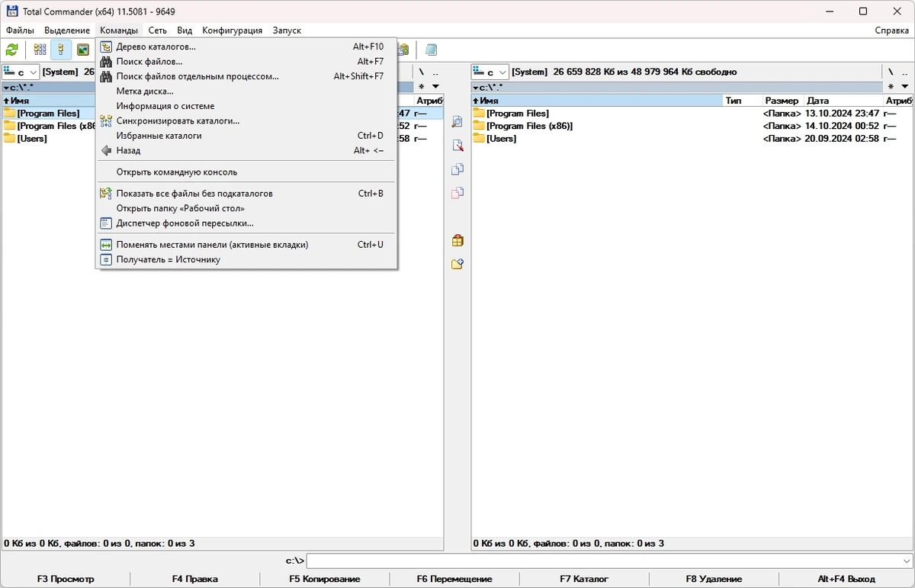Open the Конфигурация menu
Screen dimensions: 915x588
pyautogui.click(x=233, y=31)
